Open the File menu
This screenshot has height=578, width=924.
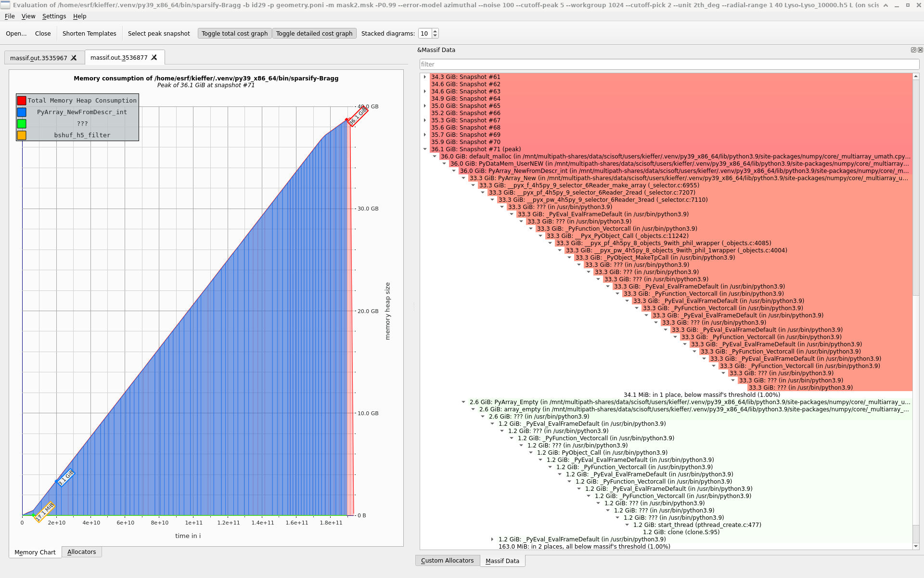click(10, 16)
